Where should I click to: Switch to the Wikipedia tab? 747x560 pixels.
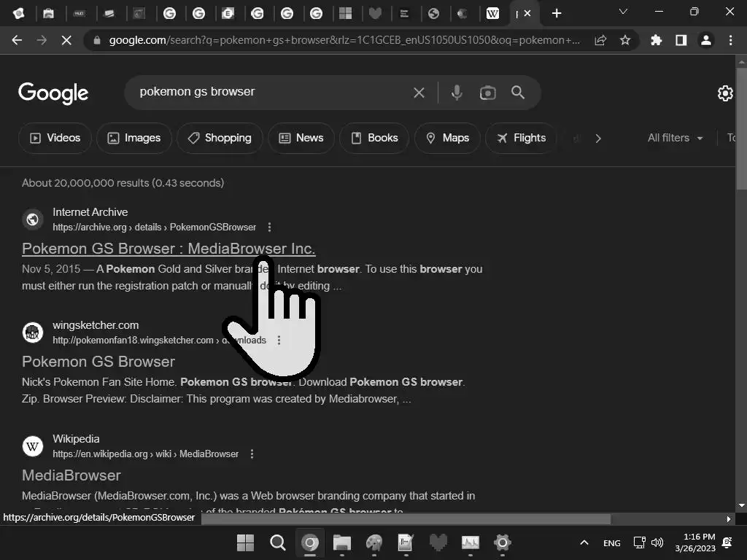(492, 13)
